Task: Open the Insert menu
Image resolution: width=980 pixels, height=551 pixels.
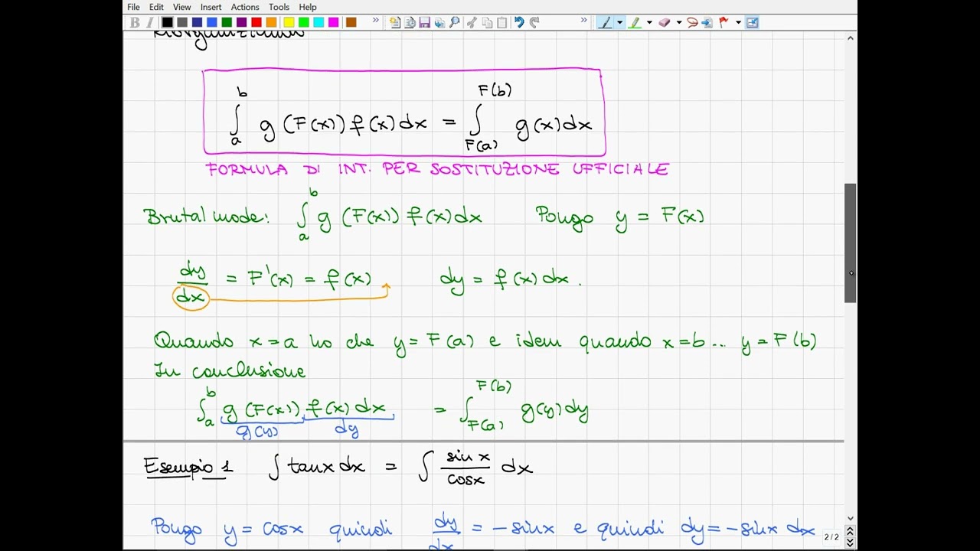Action: pyautogui.click(x=212, y=7)
